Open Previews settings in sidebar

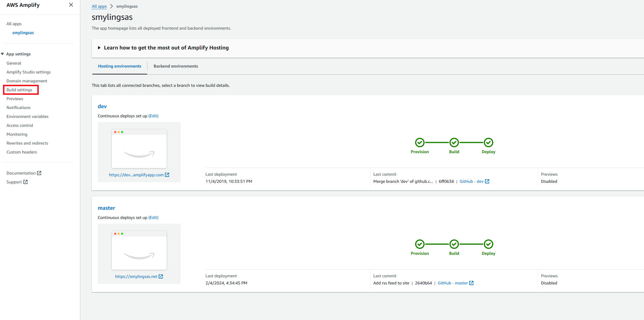click(x=15, y=99)
